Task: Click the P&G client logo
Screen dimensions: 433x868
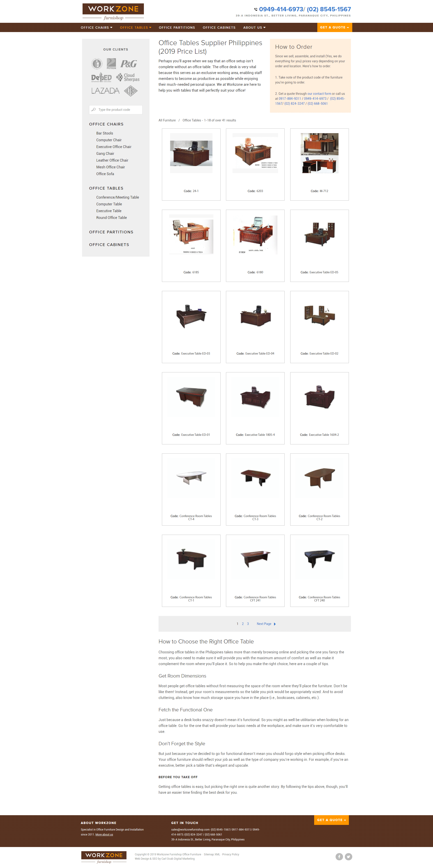Action: click(129, 64)
